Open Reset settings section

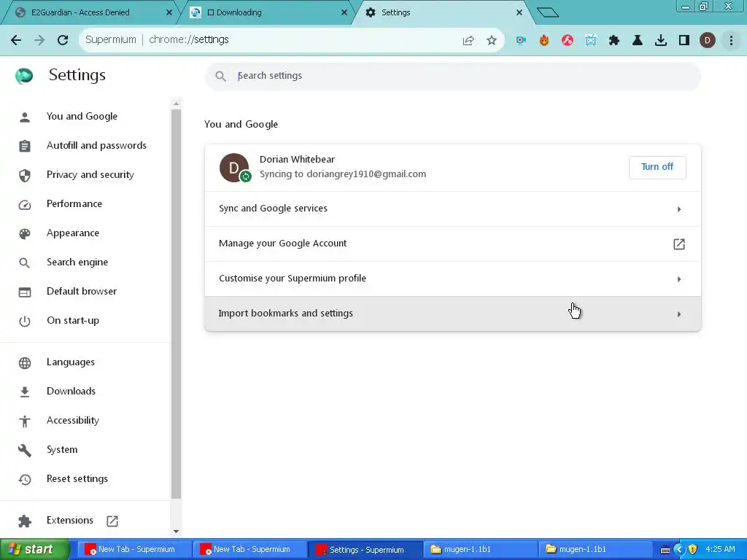(x=77, y=479)
